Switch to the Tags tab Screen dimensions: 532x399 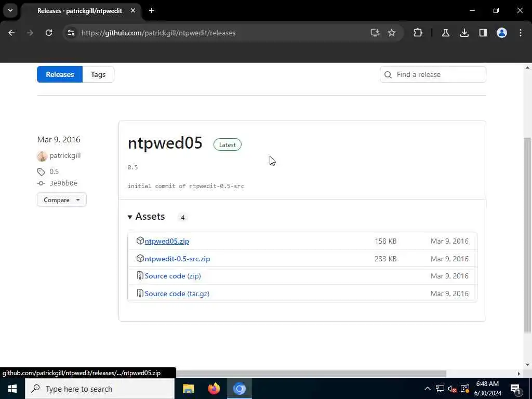[x=98, y=74]
